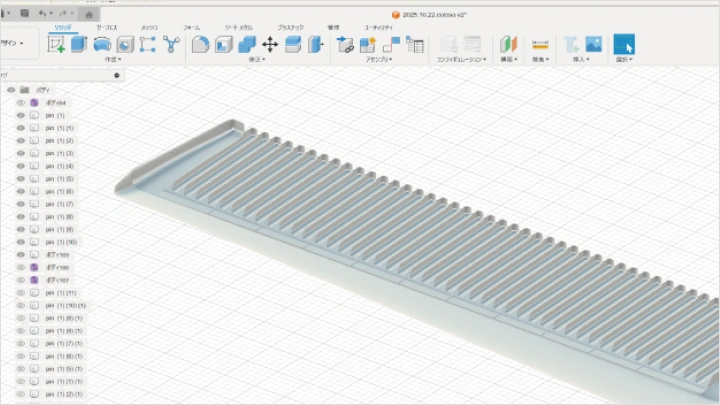Switch to the メッシュ tab

(x=149, y=28)
